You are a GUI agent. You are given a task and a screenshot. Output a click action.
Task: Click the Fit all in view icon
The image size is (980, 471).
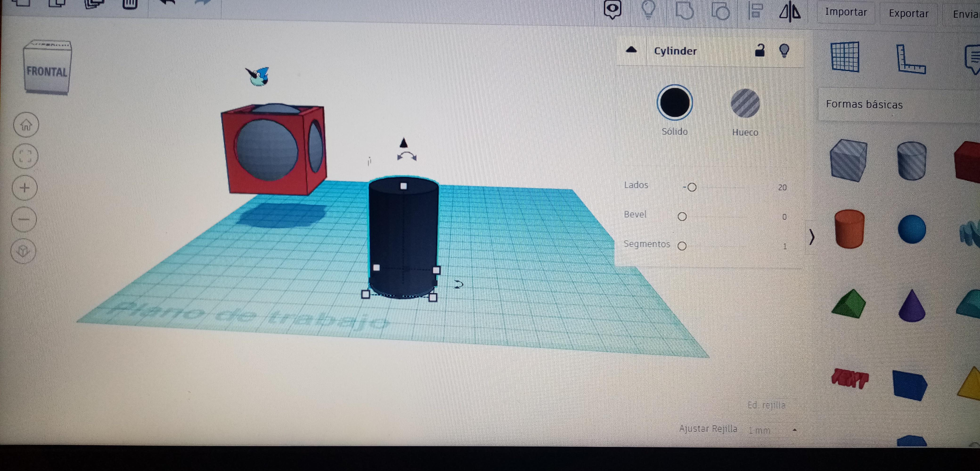coord(25,156)
